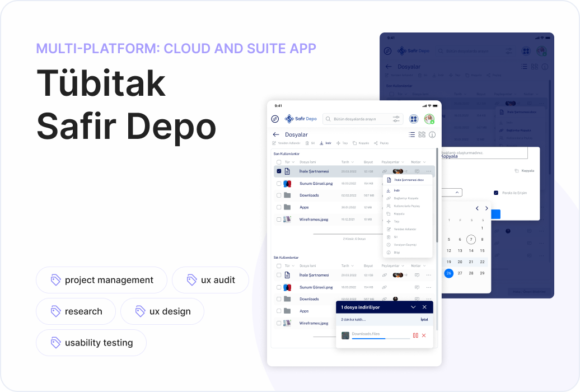Click the Downloads.files download progress bar
This screenshot has width=580, height=392.
(x=381, y=338)
